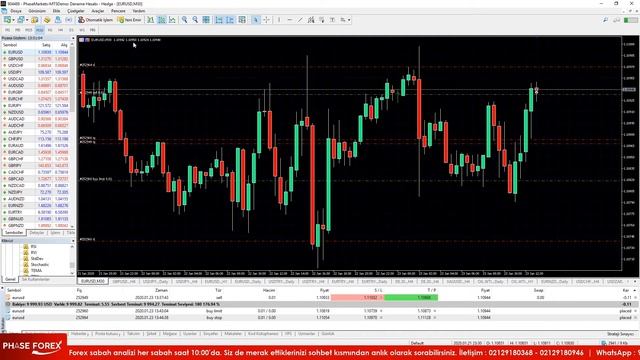
Task: Select the M1 timeframe button
Action: (x=7, y=30)
